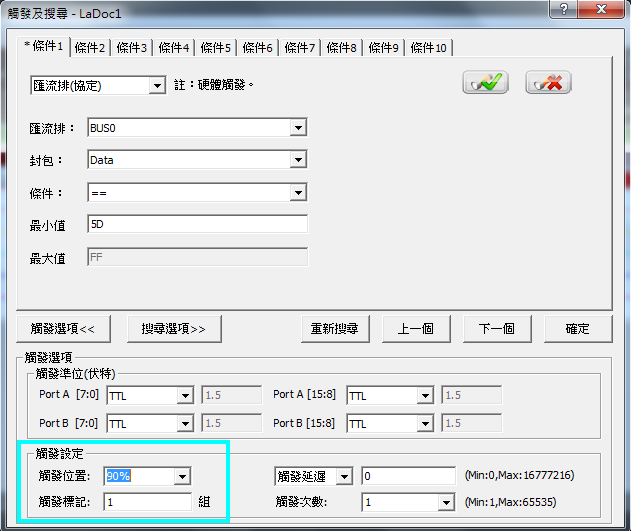This screenshot has height=531, width=631.
Task: Click the red X clear-condition icon
Action: (x=548, y=82)
